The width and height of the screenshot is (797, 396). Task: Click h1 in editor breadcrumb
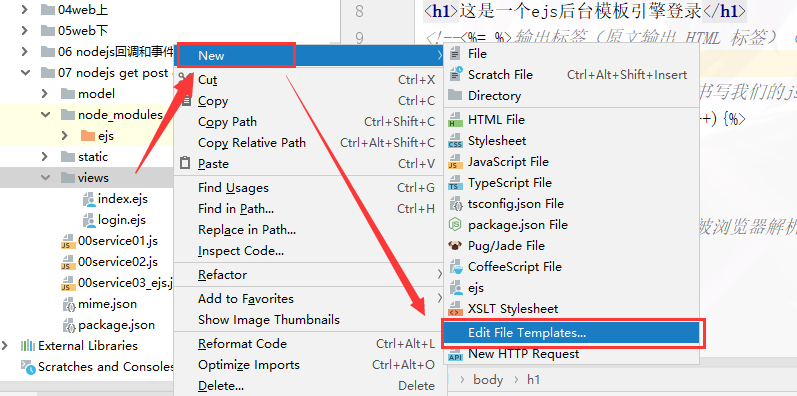pos(533,380)
